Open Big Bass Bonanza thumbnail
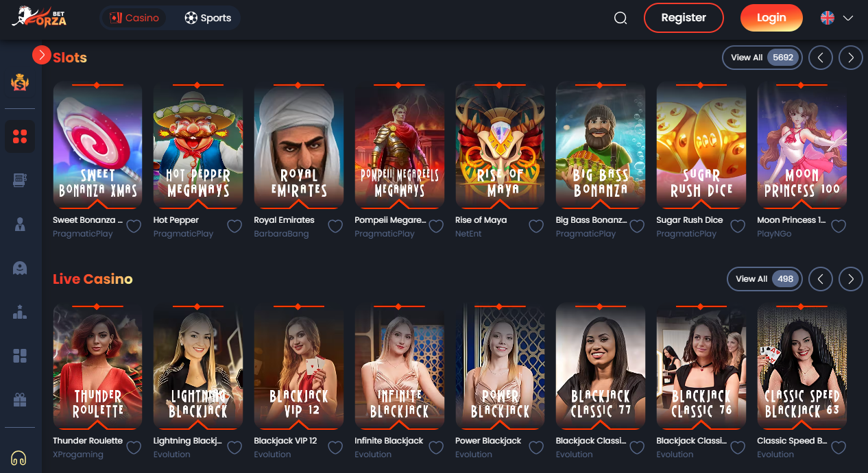Viewport: 868px width, 473px height. (601, 145)
